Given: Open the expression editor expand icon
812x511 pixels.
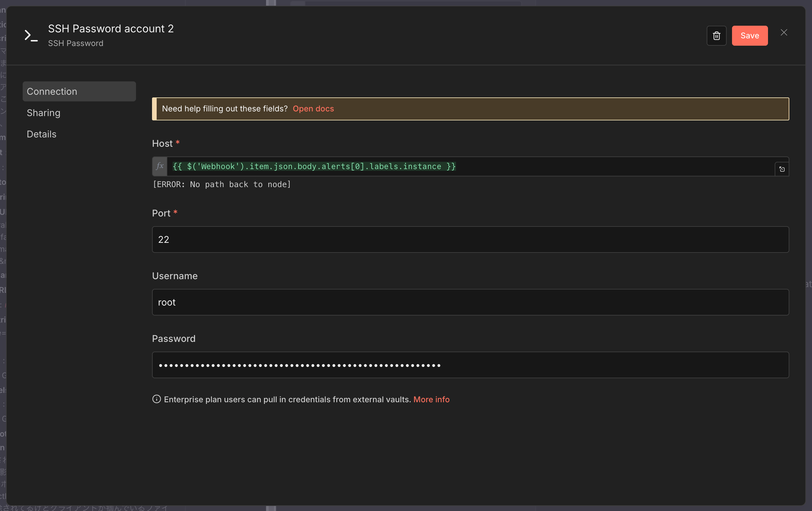Looking at the screenshot, I should tap(781, 169).
